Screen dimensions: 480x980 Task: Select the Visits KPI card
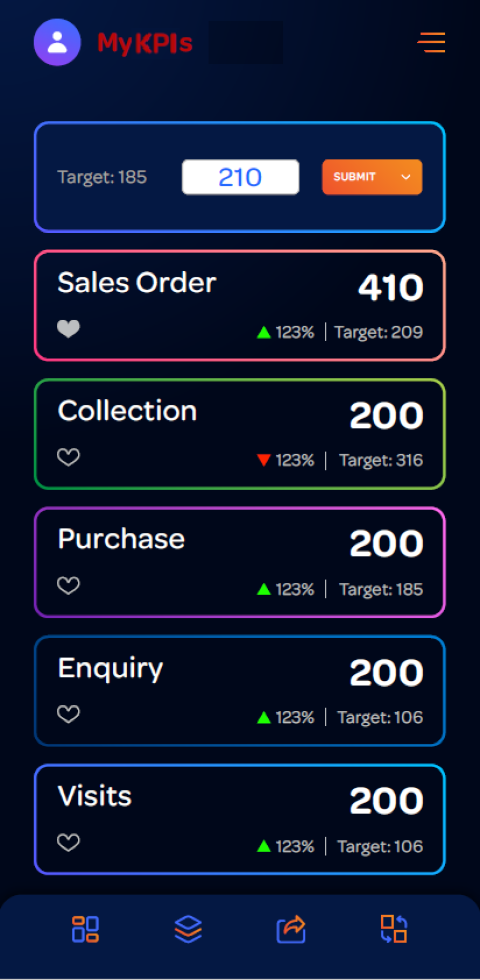tap(240, 819)
